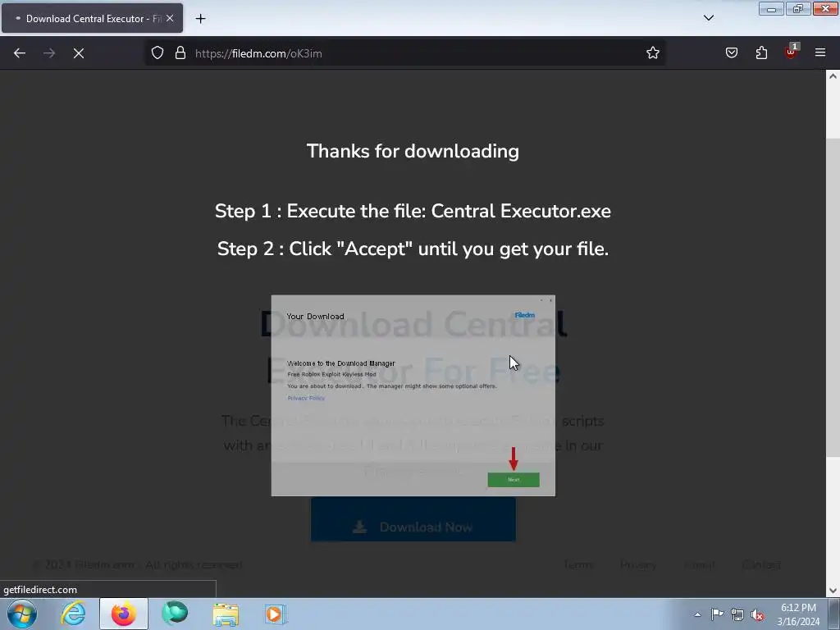Viewport: 840px width, 630px height.
Task: Open the Firefox application menu
Action: pyautogui.click(x=820, y=53)
